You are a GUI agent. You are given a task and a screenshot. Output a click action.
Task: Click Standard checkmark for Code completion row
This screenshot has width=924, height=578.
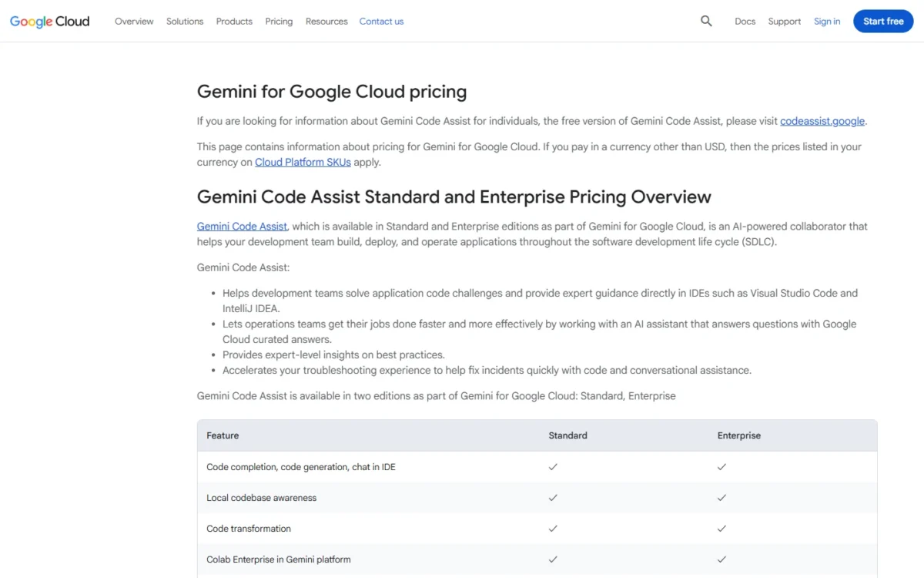click(x=553, y=467)
